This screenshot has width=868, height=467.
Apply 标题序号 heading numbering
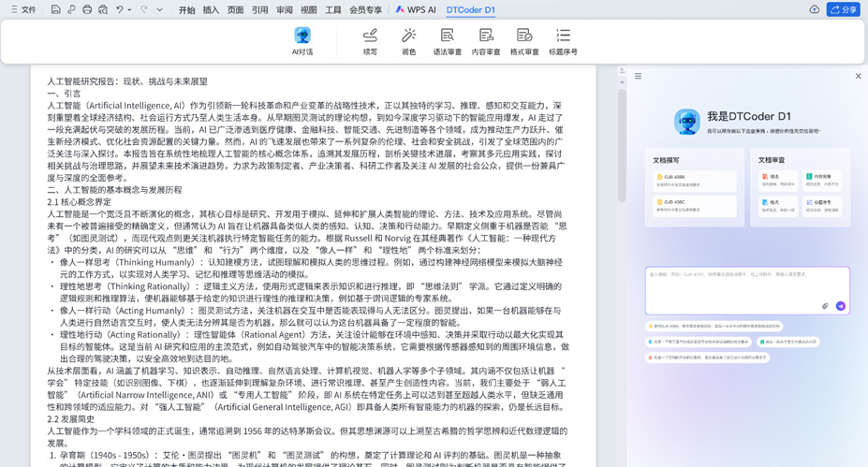(x=563, y=40)
